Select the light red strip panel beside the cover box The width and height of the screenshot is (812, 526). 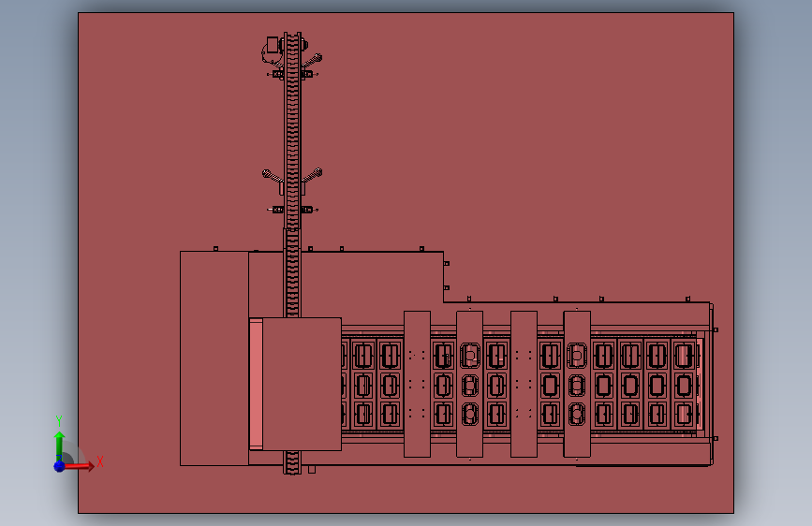[256, 384]
